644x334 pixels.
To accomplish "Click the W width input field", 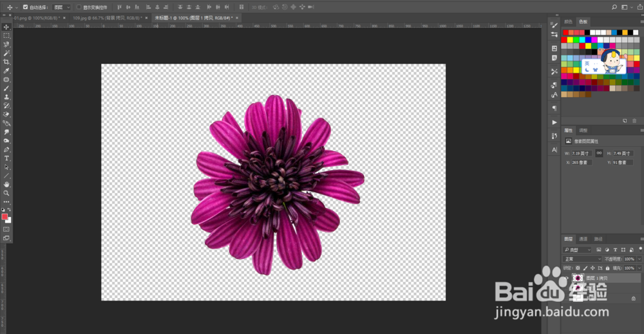I will coord(582,153).
